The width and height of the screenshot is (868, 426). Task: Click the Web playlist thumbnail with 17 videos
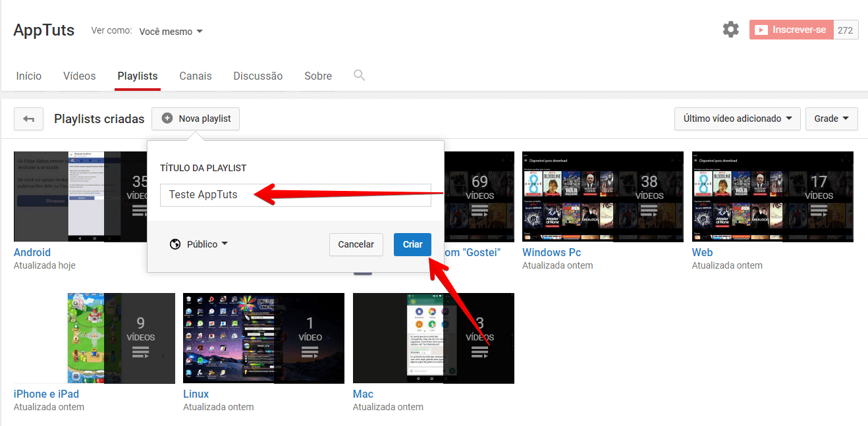tap(773, 196)
